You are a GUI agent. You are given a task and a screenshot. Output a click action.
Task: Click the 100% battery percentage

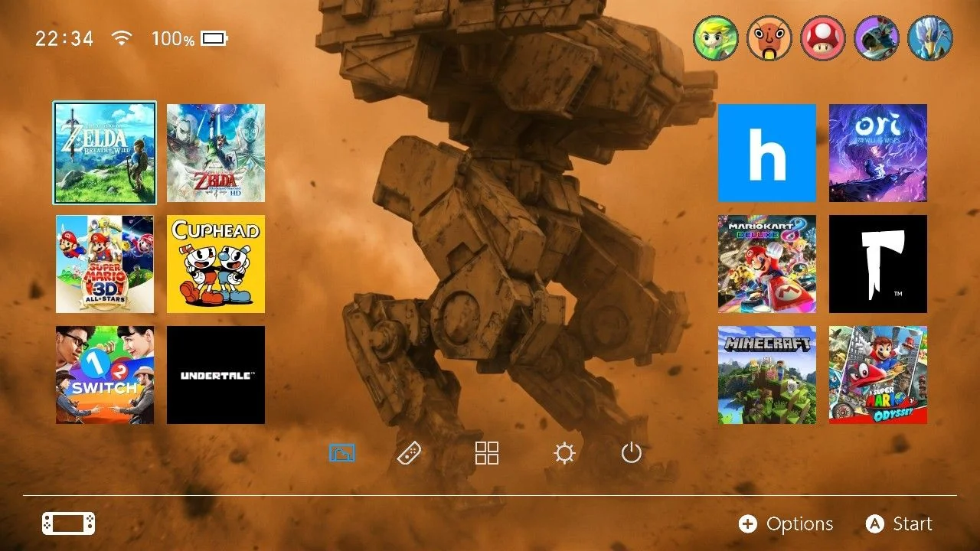point(172,38)
